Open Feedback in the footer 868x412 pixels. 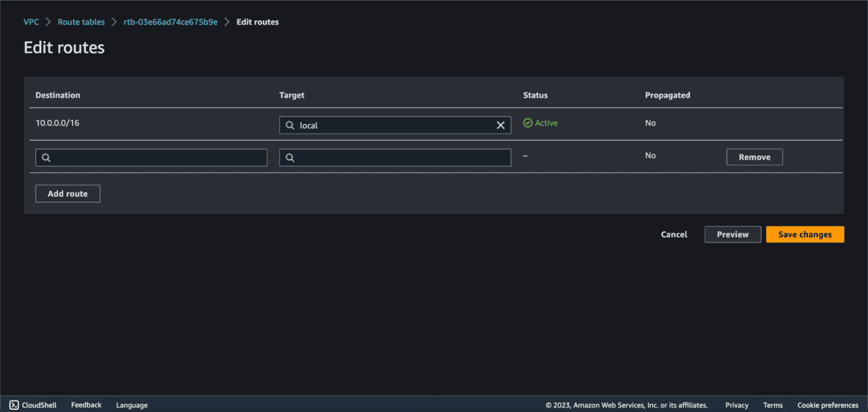(86, 405)
